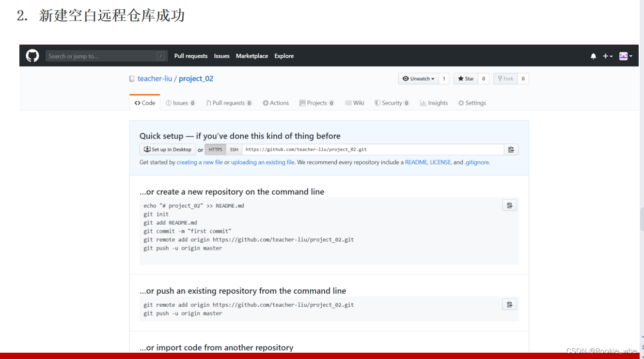Star the repository
Viewport: 644px width, 359px height.
click(466, 78)
